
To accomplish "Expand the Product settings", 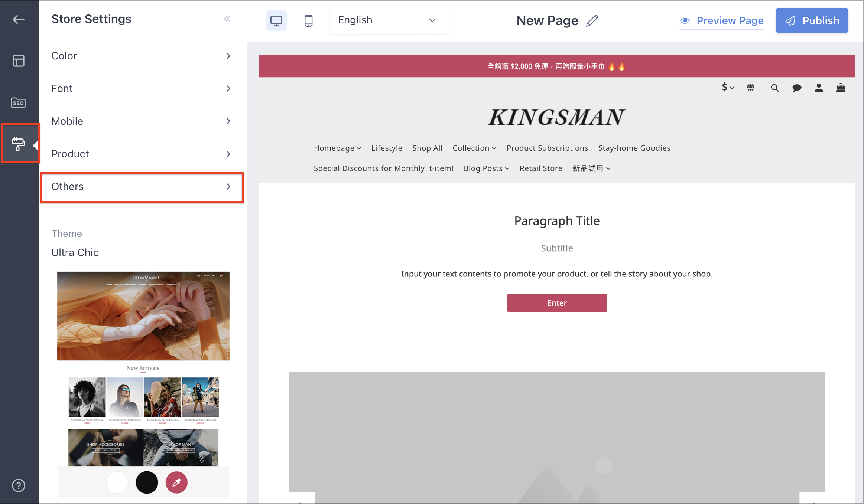I will 142,154.
